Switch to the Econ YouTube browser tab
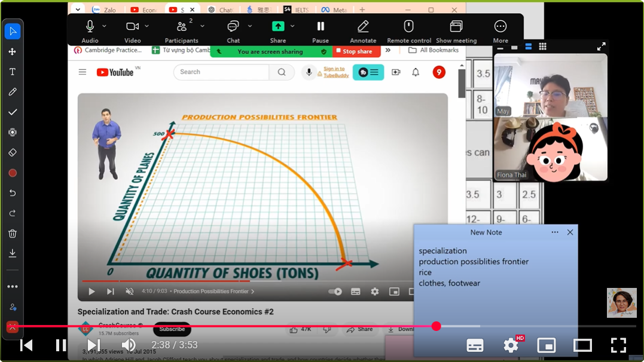This screenshot has height=362, width=644. pos(144,10)
